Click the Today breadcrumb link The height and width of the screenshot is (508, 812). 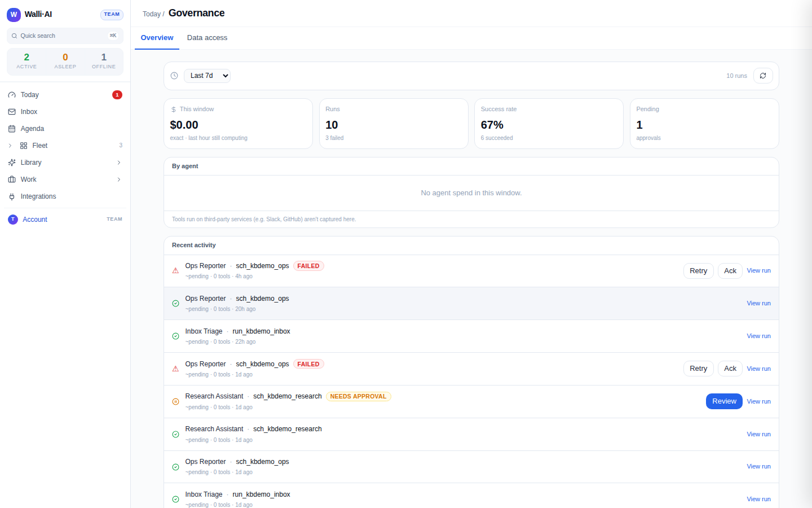pyautogui.click(x=151, y=14)
